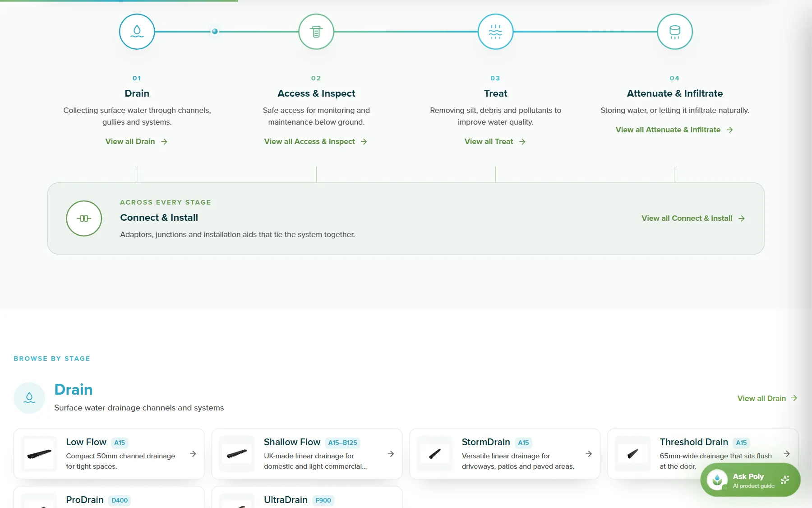The width and height of the screenshot is (812, 508).
Task: Click the Low Flow product thumbnail
Action: point(39,454)
